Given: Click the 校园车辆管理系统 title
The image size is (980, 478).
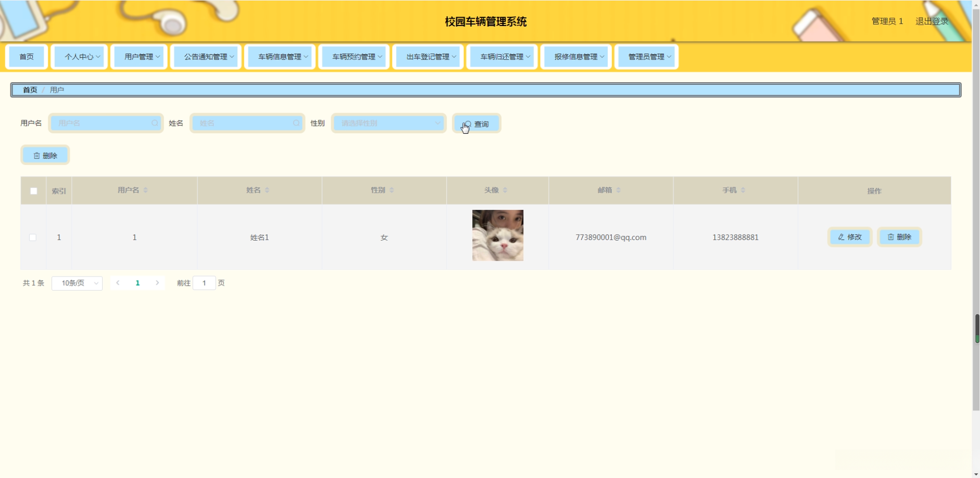Looking at the screenshot, I should coord(486,22).
